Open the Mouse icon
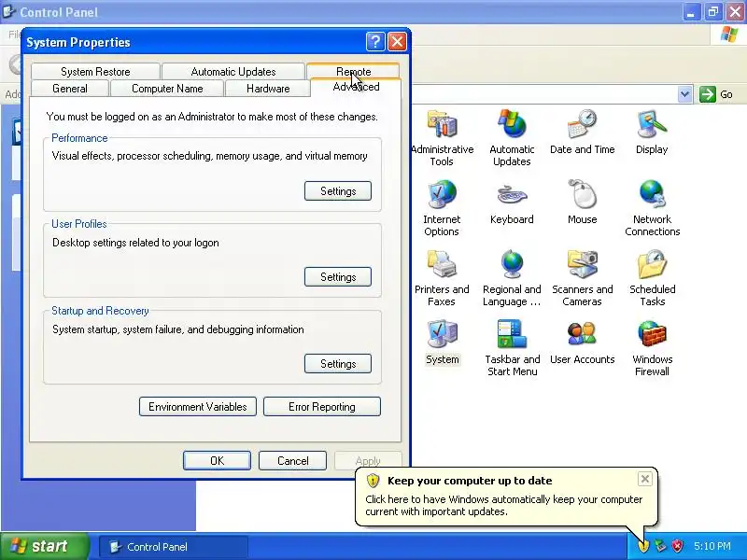747x560 pixels. pos(582,203)
